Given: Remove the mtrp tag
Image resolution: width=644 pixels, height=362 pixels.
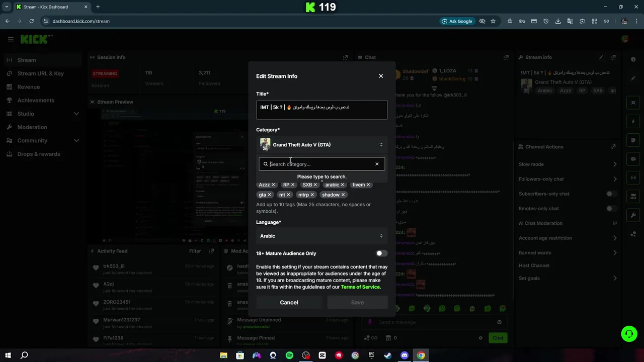Looking at the screenshot, I should (x=312, y=195).
